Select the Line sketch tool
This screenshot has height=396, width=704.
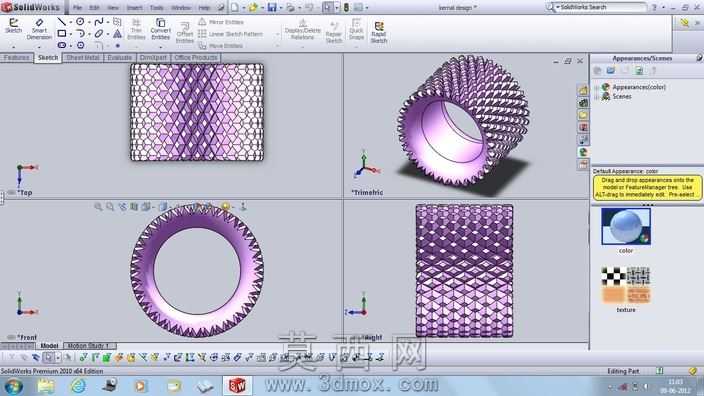pos(62,22)
